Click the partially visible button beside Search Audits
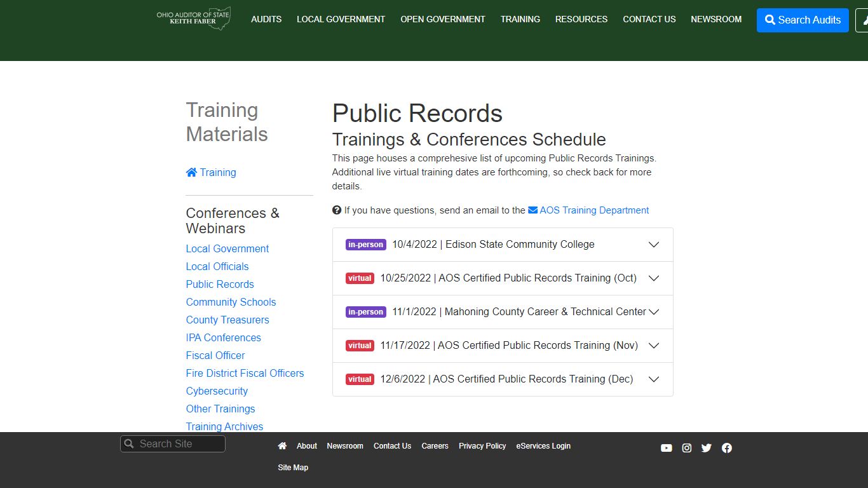Screen dimensions: 868x488 pos(862,20)
